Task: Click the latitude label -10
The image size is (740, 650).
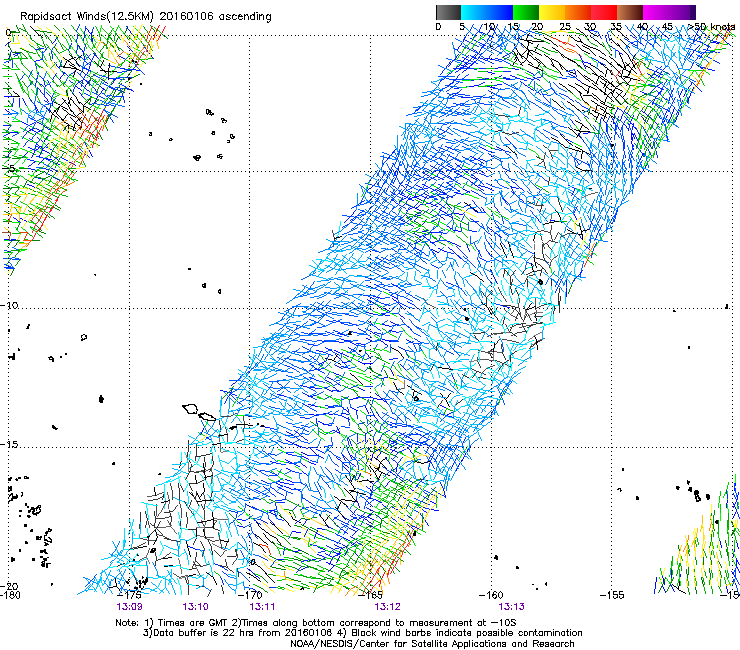Action: tap(10, 305)
